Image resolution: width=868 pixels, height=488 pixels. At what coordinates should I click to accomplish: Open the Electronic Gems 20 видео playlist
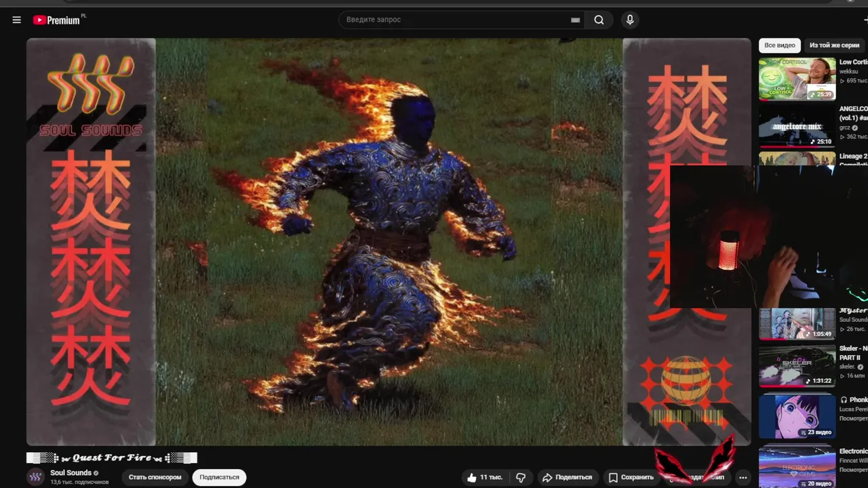click(797, 466)
